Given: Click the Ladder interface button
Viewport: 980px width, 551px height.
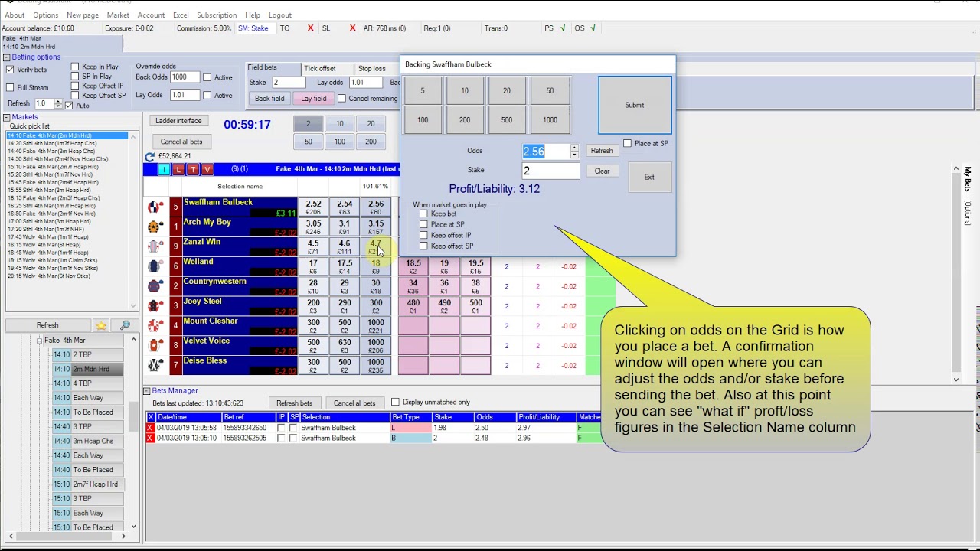Looking at the screenshot, I should tap(178, 121).
